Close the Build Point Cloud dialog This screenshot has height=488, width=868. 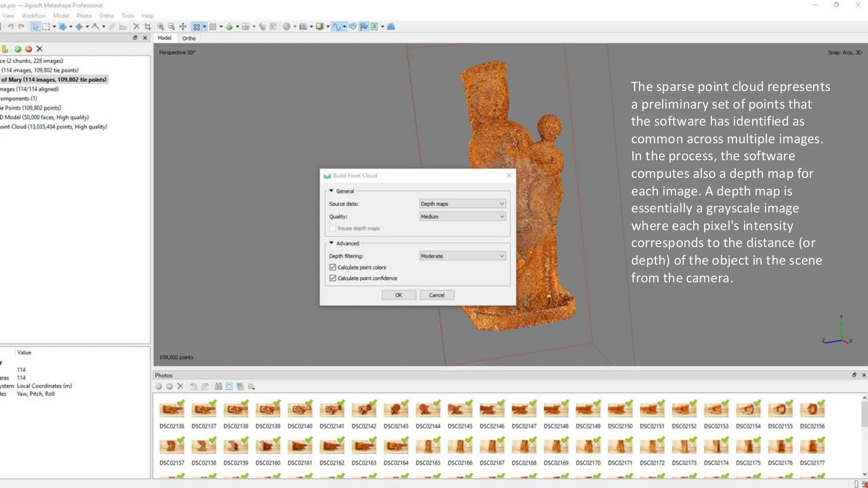tap(509, 175)
